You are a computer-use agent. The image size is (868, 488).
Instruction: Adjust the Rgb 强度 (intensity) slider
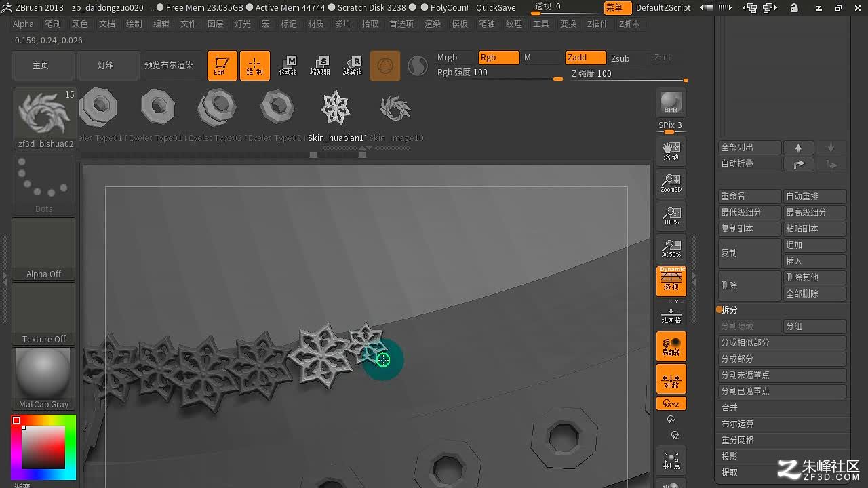[500, 73]
